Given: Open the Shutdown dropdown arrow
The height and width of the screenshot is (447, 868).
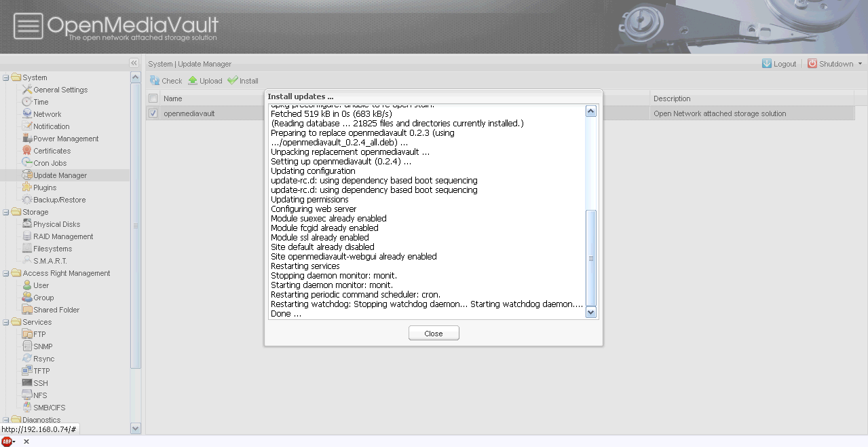Looking at the screenshot, I should (860, 64).
